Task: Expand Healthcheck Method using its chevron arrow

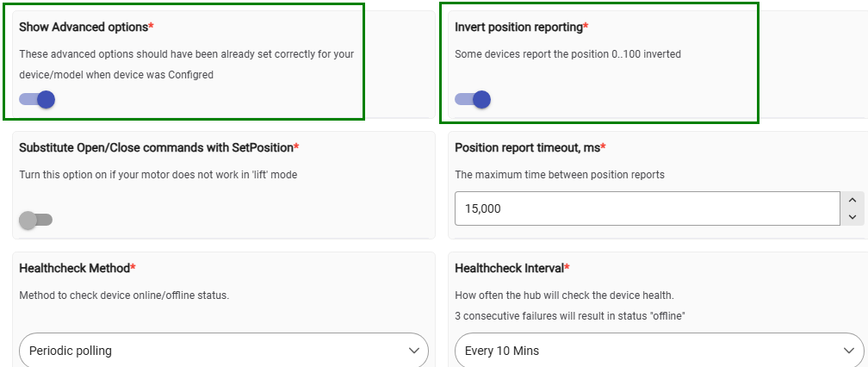Action: 413,351
